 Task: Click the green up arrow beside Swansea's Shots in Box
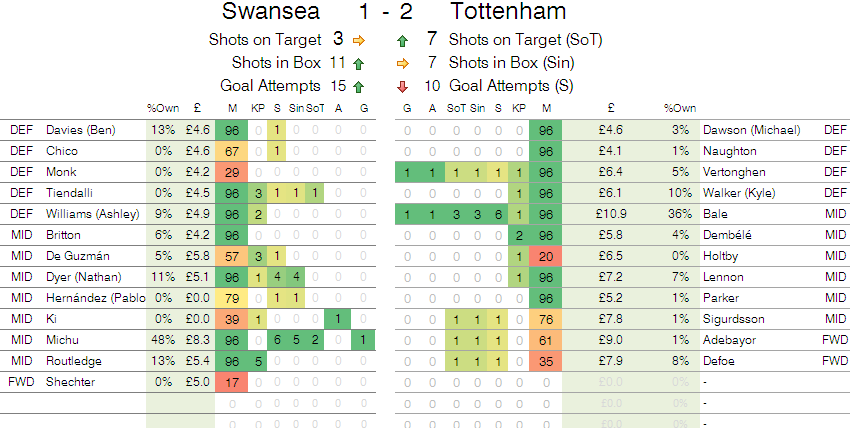(359, 64)
